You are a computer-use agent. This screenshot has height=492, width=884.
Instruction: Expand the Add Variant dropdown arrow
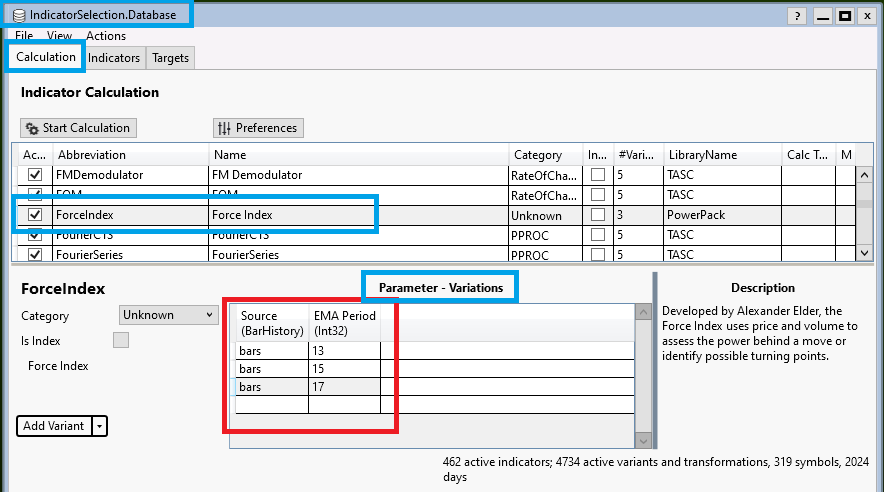tap(98, 426)
